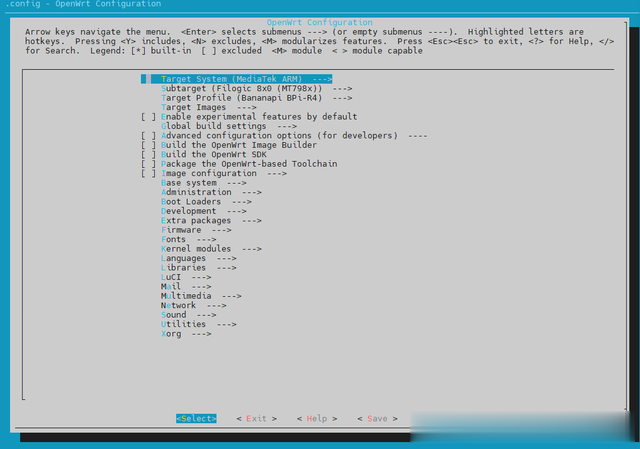
Task: Open the Base system submenu
Action: point(204,182)
